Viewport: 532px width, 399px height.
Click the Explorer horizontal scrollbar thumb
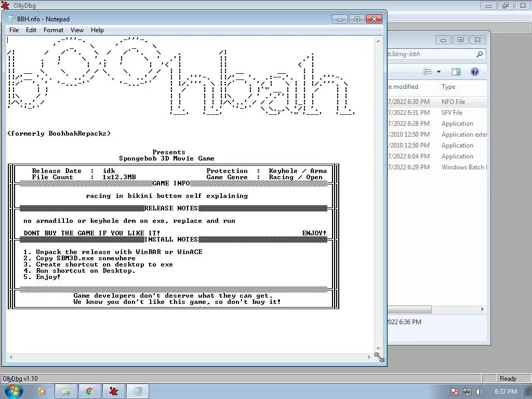tap(409, 309)
